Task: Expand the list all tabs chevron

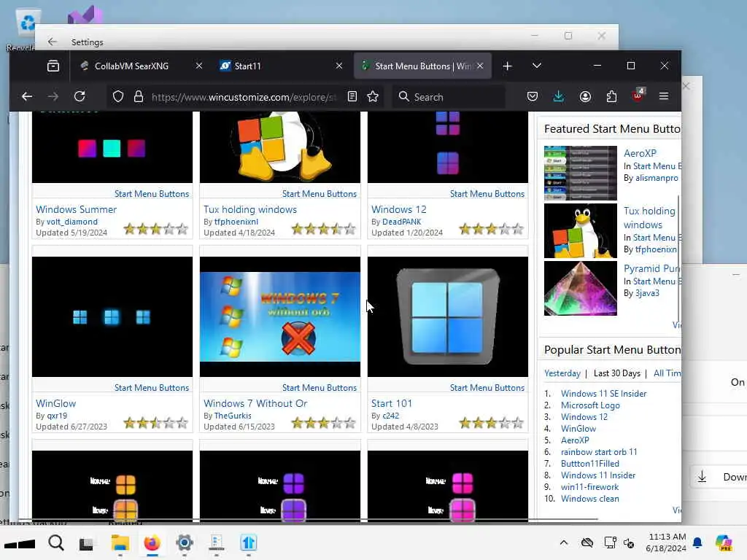Action: (537, 66)
